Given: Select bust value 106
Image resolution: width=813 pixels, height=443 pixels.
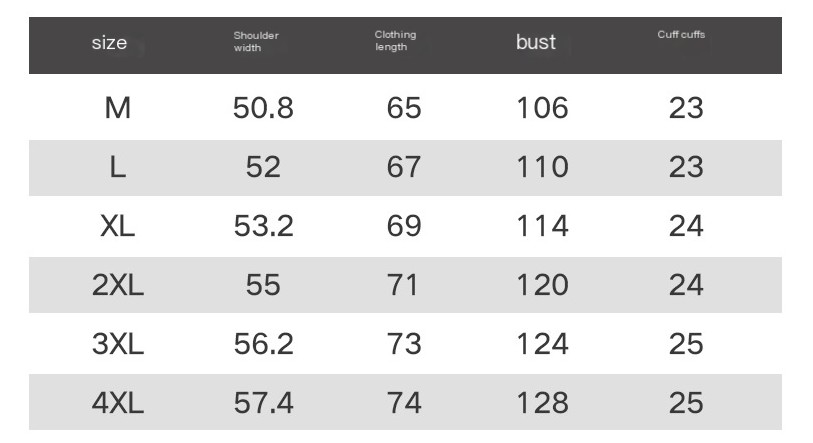Looking at the screenshot, I should coord(542,108).
